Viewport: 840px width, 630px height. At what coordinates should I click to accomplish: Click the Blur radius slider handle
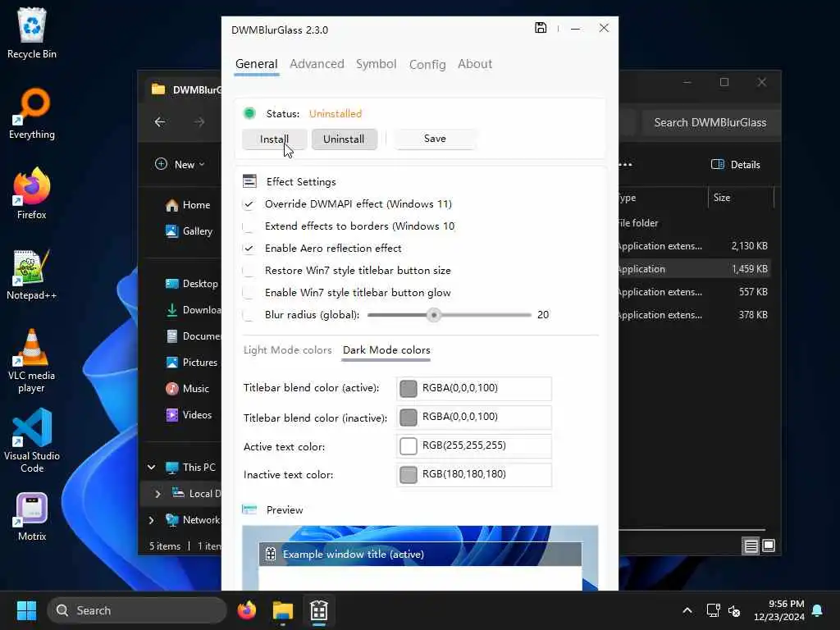pyautogui.click(x=434, y=315)
